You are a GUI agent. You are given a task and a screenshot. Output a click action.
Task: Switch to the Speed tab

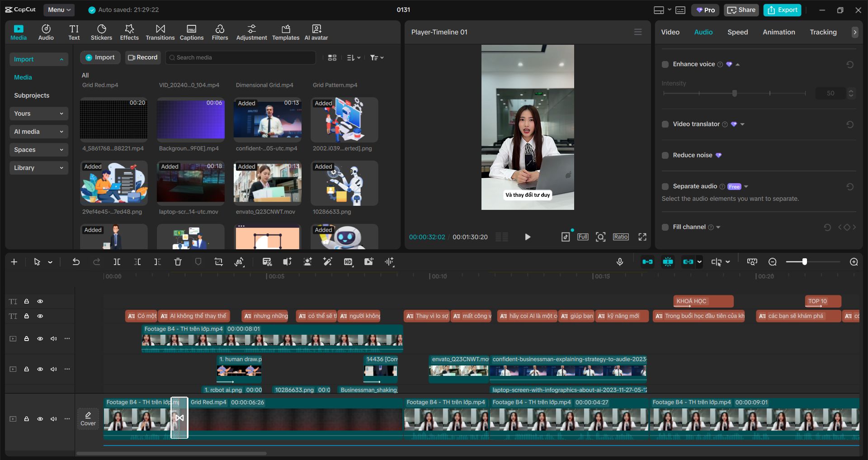737,32
